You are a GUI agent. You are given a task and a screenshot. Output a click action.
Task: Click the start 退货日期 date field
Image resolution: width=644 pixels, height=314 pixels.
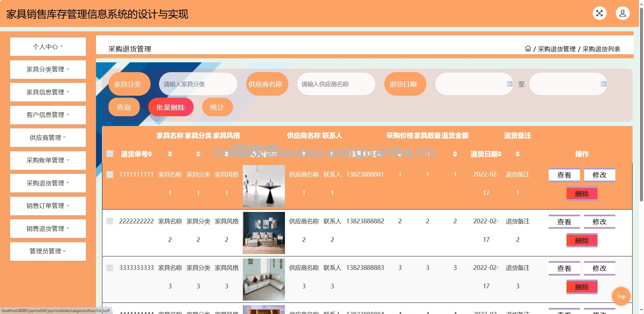point(474,84)
